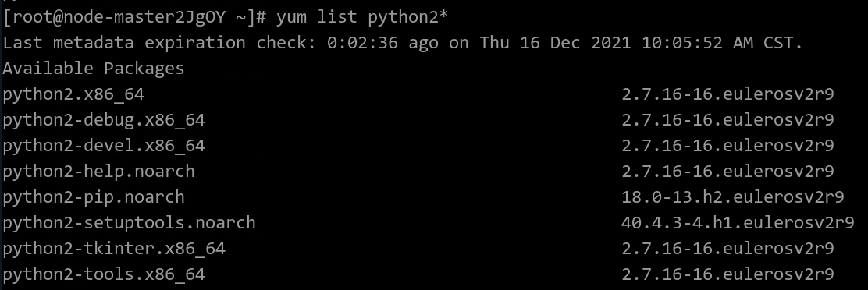Select the python2-help.noarch package name
Image resolution: width=868 pixels, height=290 pixels.
pos(99,172)
